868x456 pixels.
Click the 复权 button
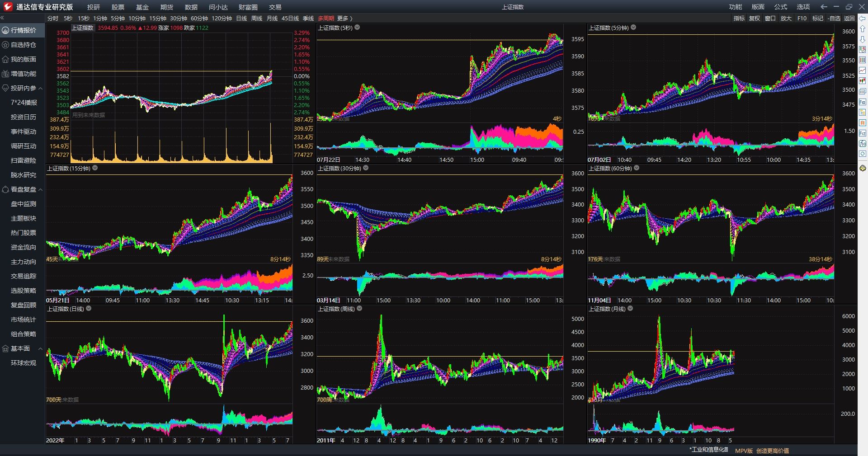pyautogui.click(x=755, y=19)
